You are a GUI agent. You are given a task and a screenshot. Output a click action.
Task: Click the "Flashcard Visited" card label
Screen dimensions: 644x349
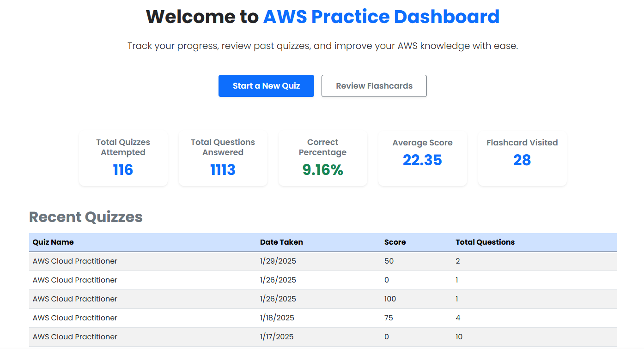coord(522,143)
